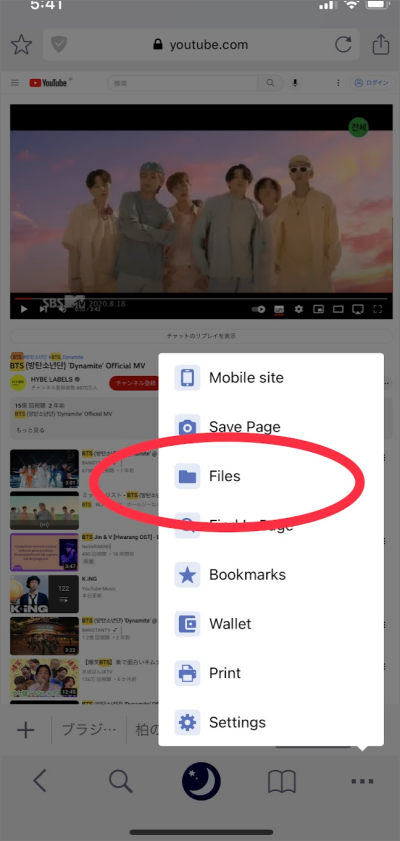Tap the search magnifier in bottom bar
Image resolution: width=400 pixels, height=841 pixels.
point(121,782)
